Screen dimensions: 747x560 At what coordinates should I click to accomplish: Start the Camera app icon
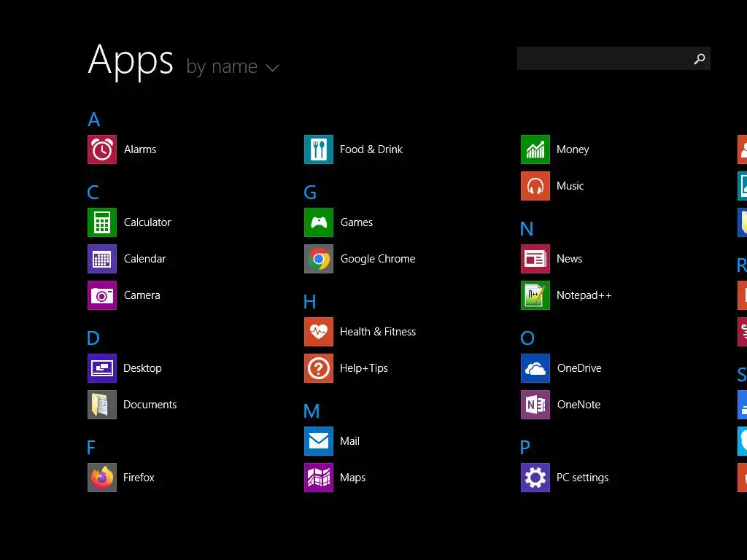point(102,295)
